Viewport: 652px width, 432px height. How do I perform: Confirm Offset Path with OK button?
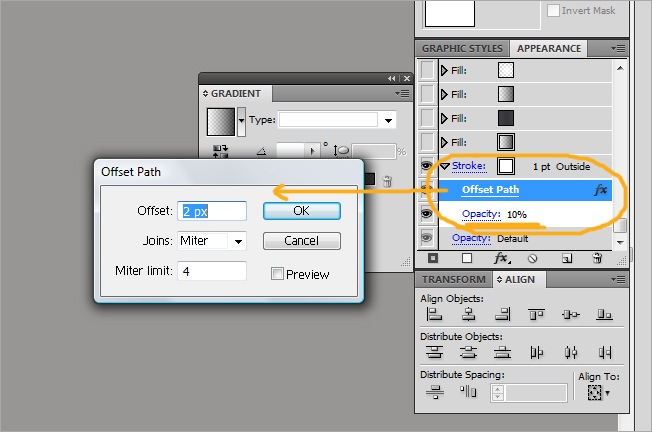point(302,211)
